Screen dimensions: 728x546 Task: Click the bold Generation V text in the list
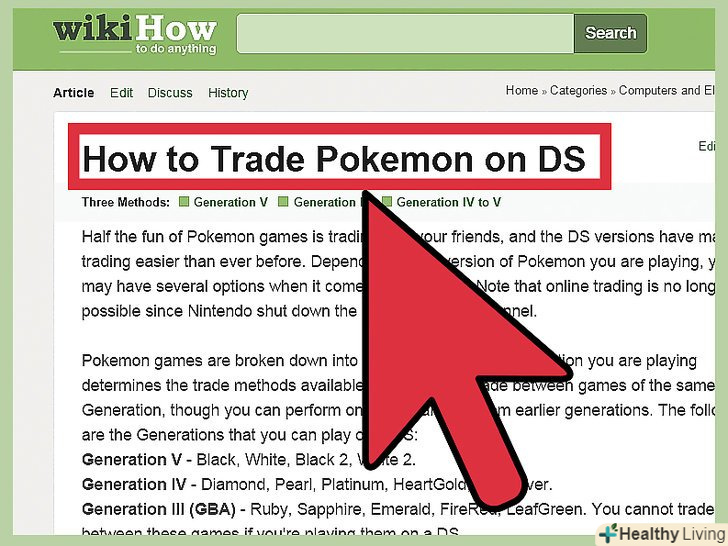pos(131,460)
